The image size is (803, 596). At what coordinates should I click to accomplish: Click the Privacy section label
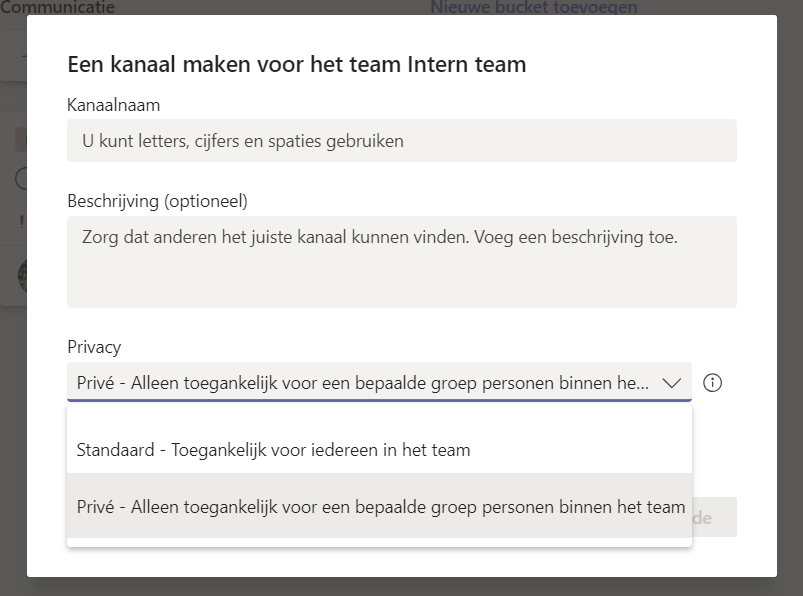94,347
